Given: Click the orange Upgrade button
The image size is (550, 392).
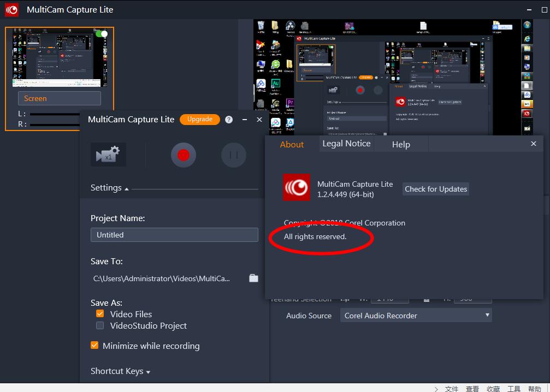Looking at the screenshot, I should (199, 119).
